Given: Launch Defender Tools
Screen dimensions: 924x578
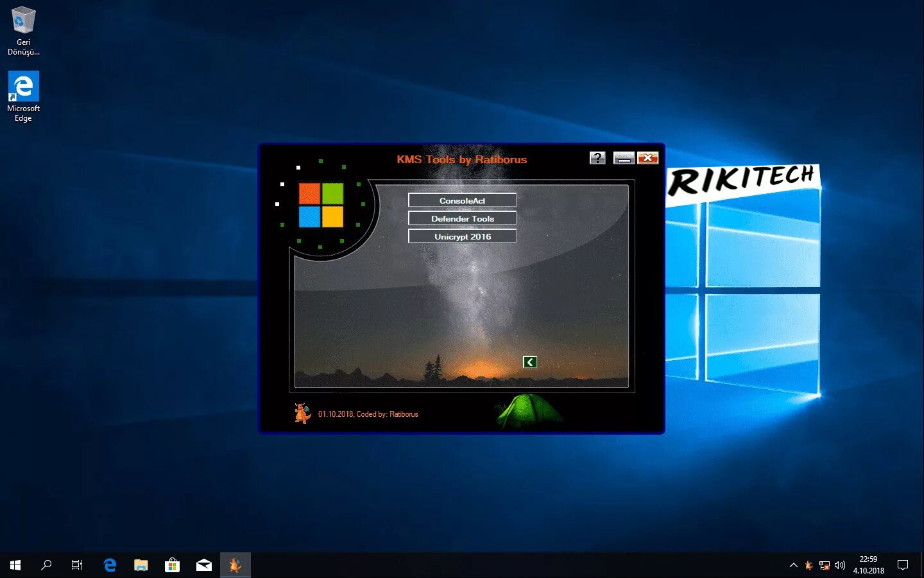Looking at the screenshot, I should (462, 218).
